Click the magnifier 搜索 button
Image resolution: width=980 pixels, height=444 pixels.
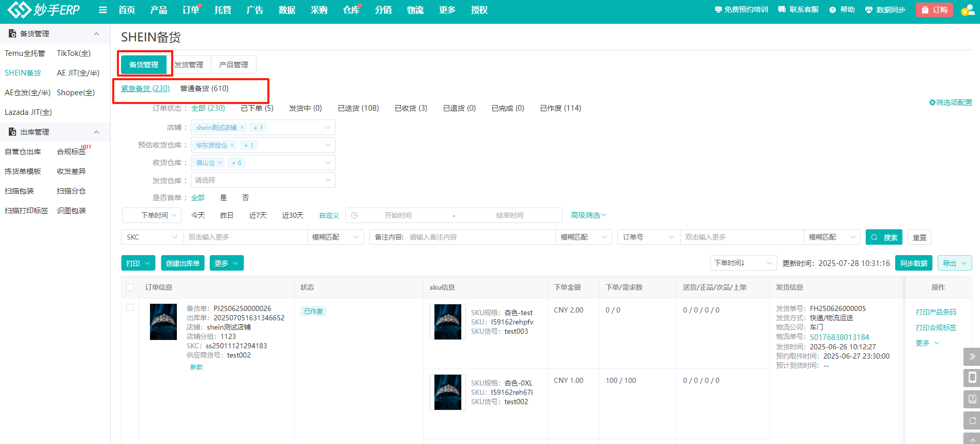tap(884, 237)
